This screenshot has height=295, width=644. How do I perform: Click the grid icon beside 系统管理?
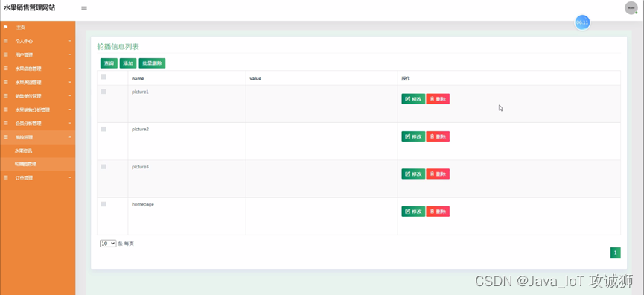(6, 137)
